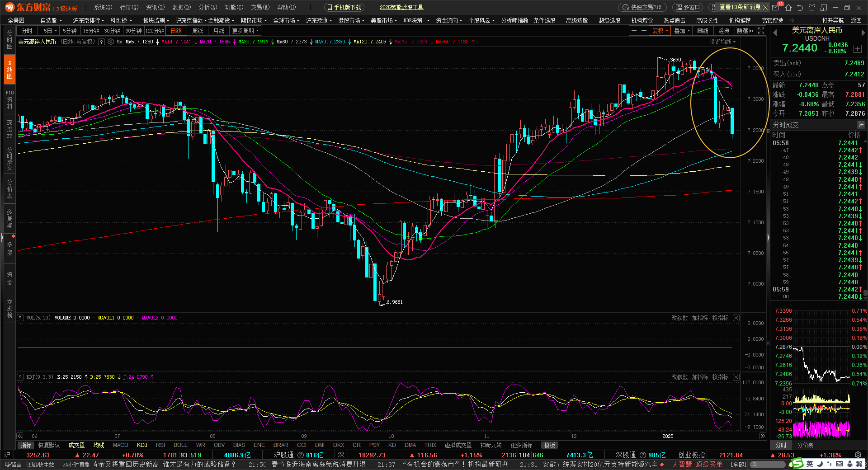The height and width of the screenshot is (470, 868).
Task: Go to previous instrument with left arrow
Action: [x=775, y=33]
